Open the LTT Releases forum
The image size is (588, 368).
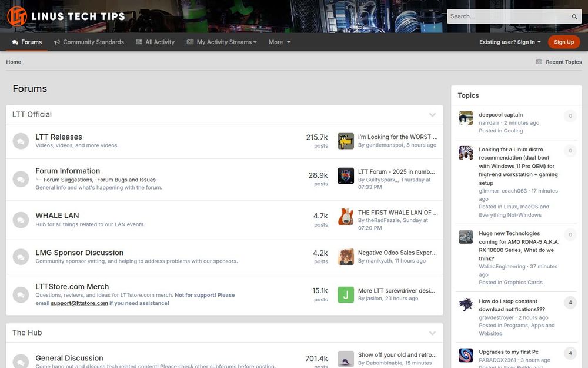pyautogui.click(x=58, y=137)
